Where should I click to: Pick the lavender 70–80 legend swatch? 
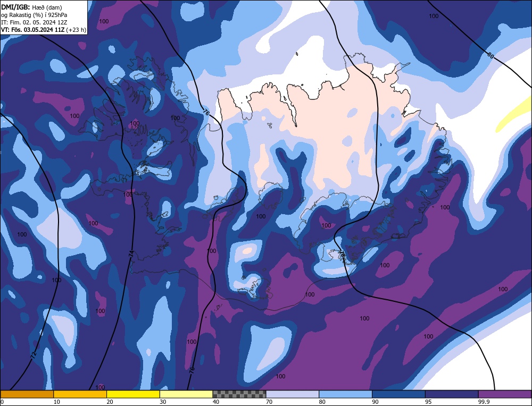pyautogui.click(x=293, y=394)
